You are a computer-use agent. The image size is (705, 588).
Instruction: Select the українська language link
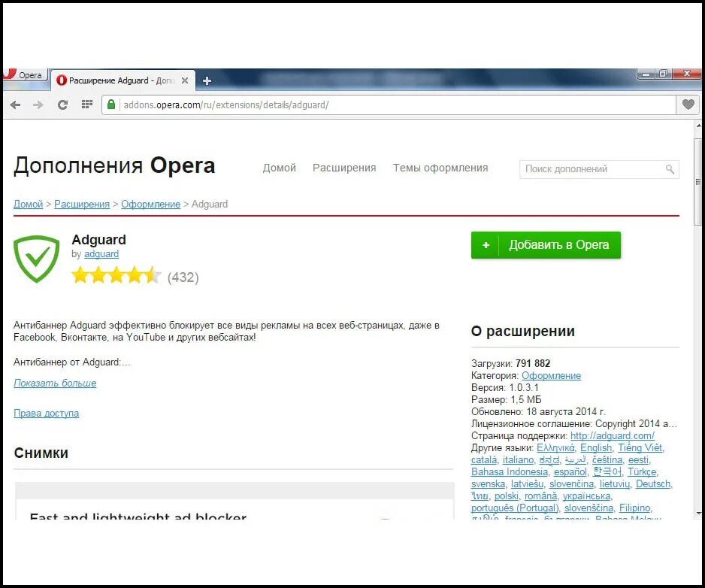tap(587, 496)
